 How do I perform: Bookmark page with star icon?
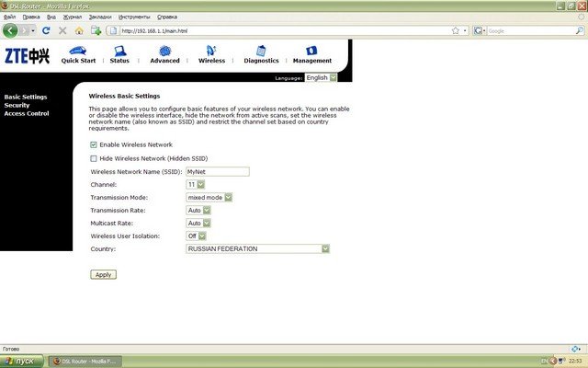tap(456, 30)
